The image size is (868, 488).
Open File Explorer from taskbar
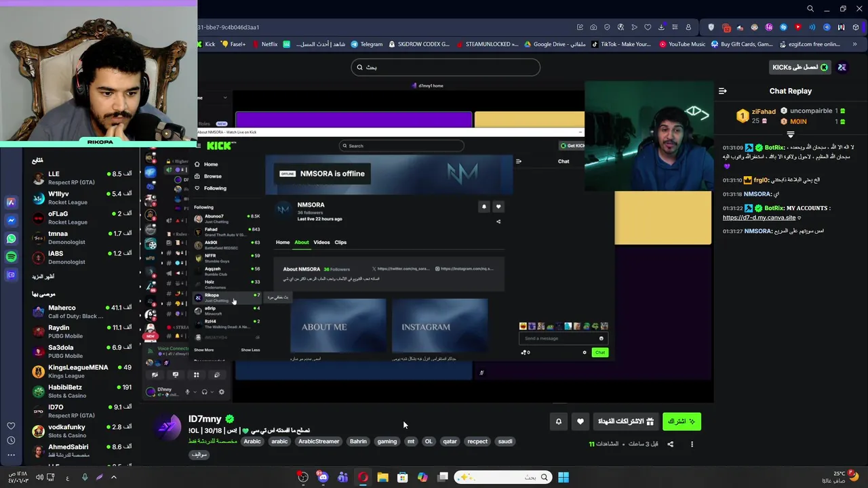pos(382,477)
